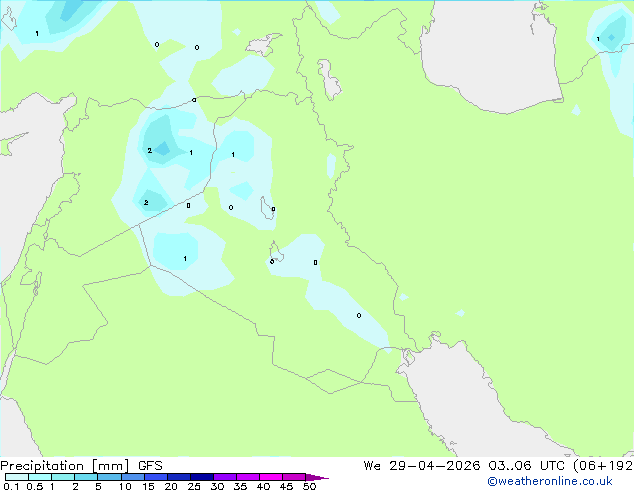Click the legend swatch between 30 and 35

pos(224,477)
